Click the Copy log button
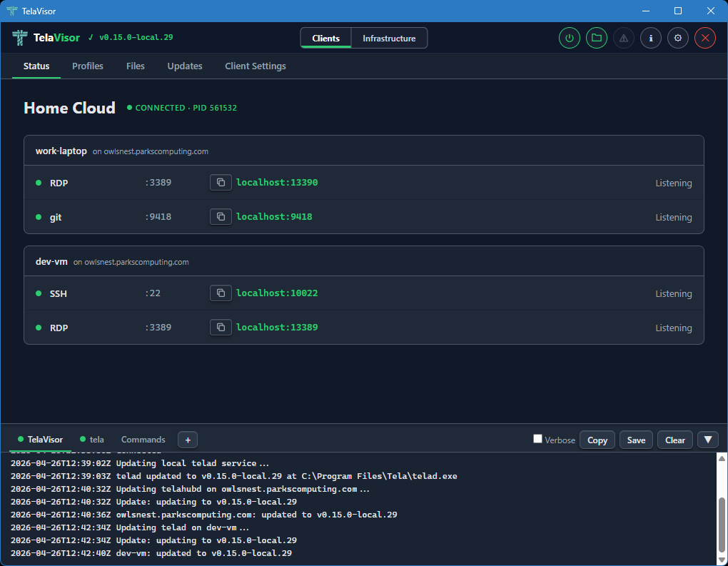Screen dimensions: 728x566 pos(597,440)
